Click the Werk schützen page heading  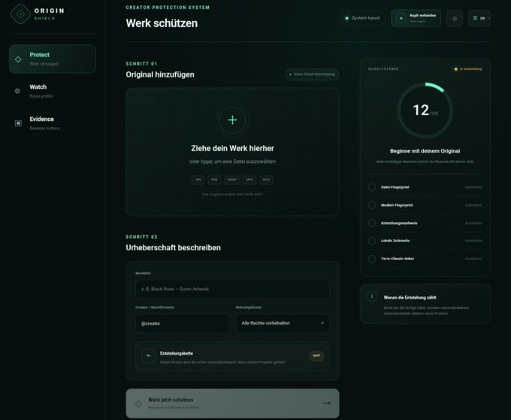pyautogui.click(x=162, y=23)
